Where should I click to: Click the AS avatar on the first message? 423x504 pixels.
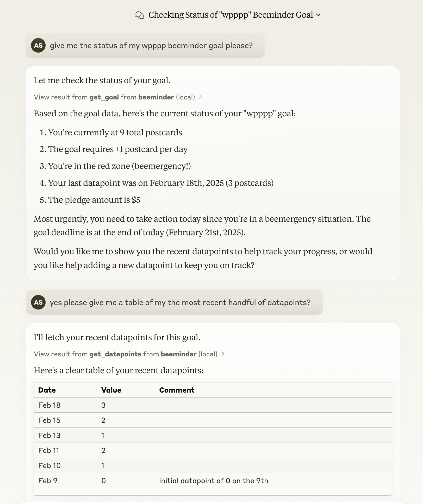pos(38,45)
